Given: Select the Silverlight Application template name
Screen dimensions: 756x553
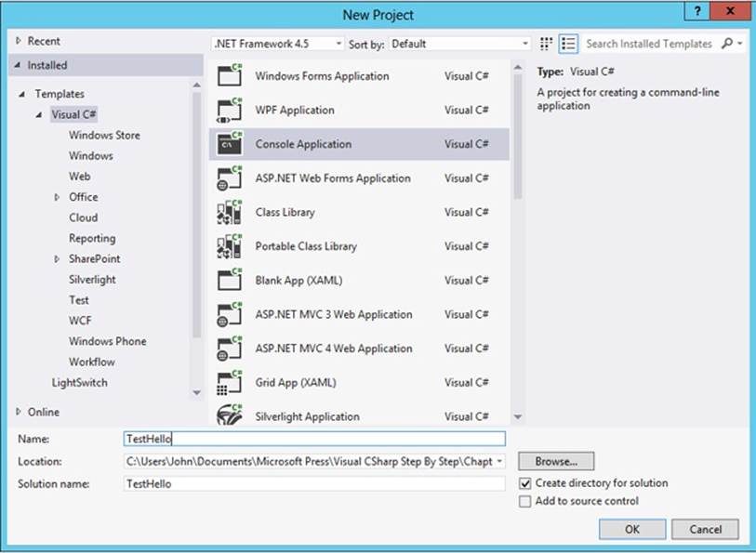Looking at the screenshot, I should [x=307, y=416].
